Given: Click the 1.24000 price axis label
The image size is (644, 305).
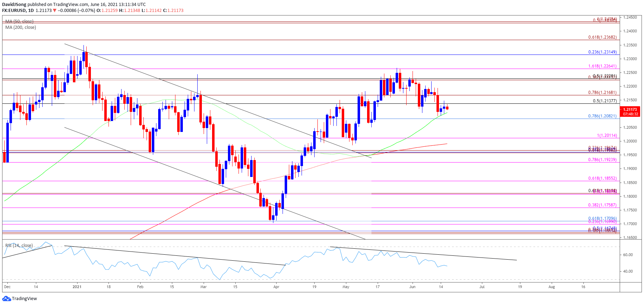Looking at the screenshot, I should coord(630,31).
